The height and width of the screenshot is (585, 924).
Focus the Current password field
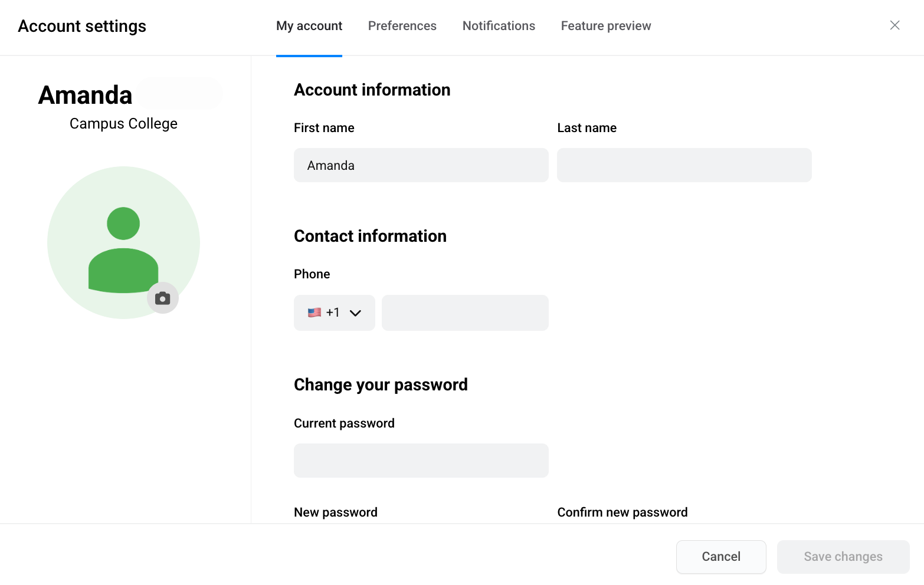click(421, 461)
